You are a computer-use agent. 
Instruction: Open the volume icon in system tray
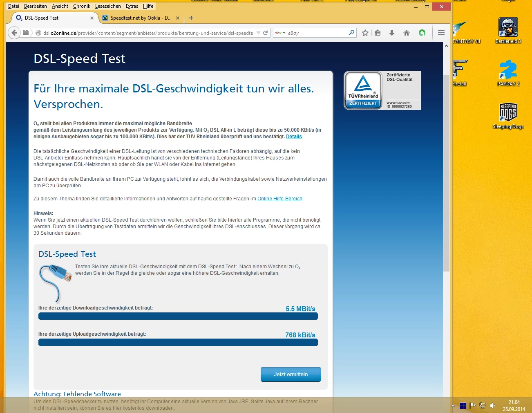[x=492, y=406]
